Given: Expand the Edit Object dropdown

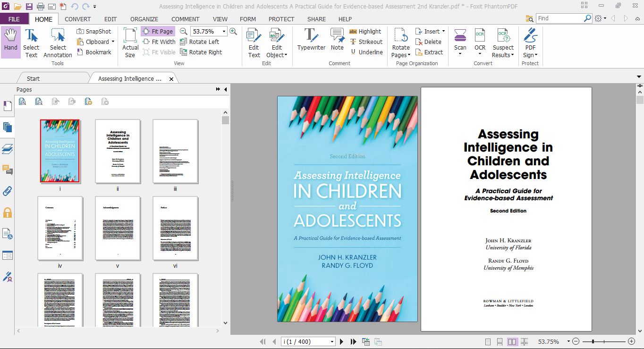Looking at the screenshot, I should pos(286,55).
